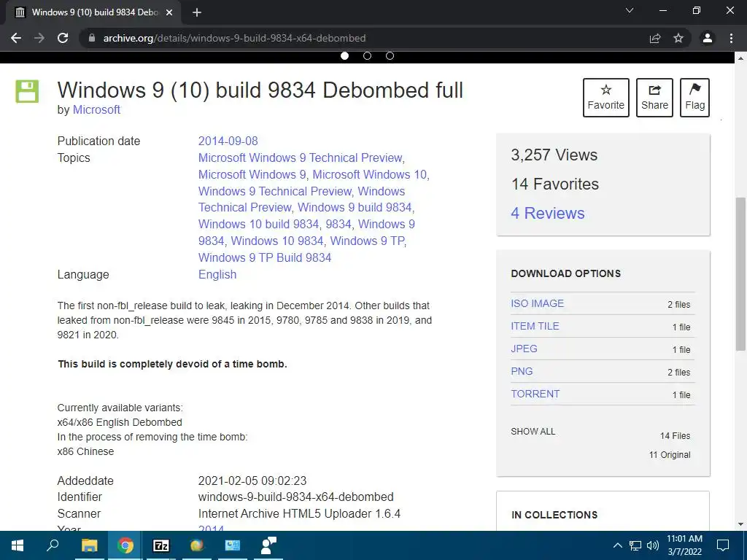
Task: Open Microsoft Windows 9 Technical Preview topic
Action: click(x=300, y=157)
